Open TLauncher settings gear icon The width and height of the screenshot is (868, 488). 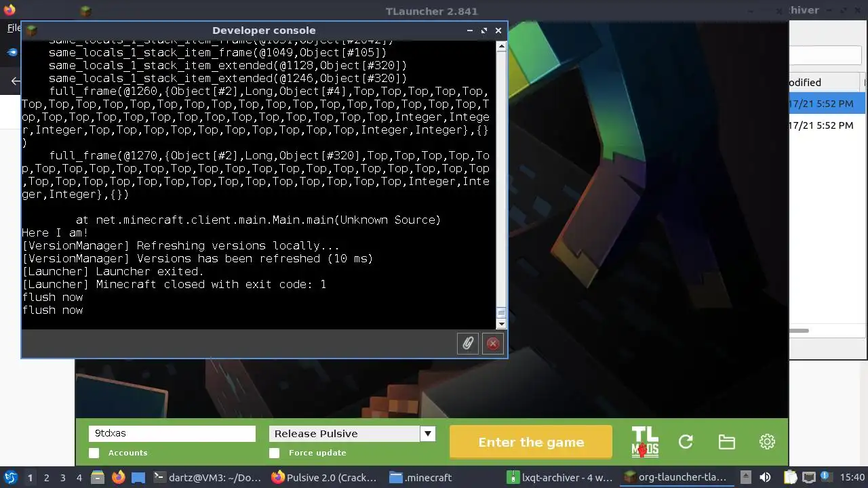tap(767, 442)
